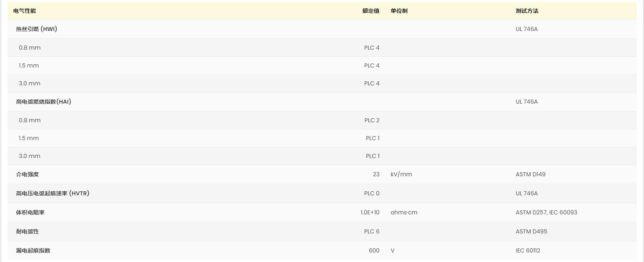Image resolution: width=644 pixels, height=262 pixels.
Task: Select the 1.0E+10 resistivity value
Action: point(370,212)
